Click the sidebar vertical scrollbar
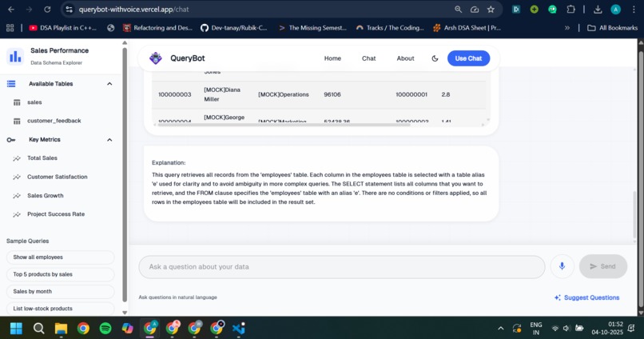644x339 pixels. click(x=125, y=174)
